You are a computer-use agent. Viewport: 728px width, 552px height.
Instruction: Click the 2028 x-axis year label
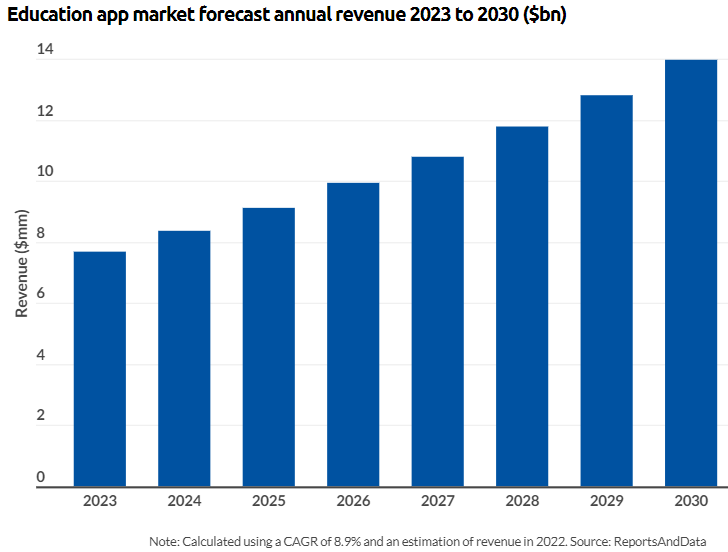tap(522, 501)
